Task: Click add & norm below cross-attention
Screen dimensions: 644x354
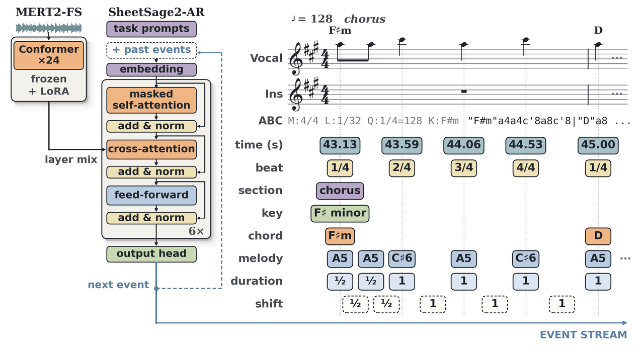Action: click(x=151, y=172)
